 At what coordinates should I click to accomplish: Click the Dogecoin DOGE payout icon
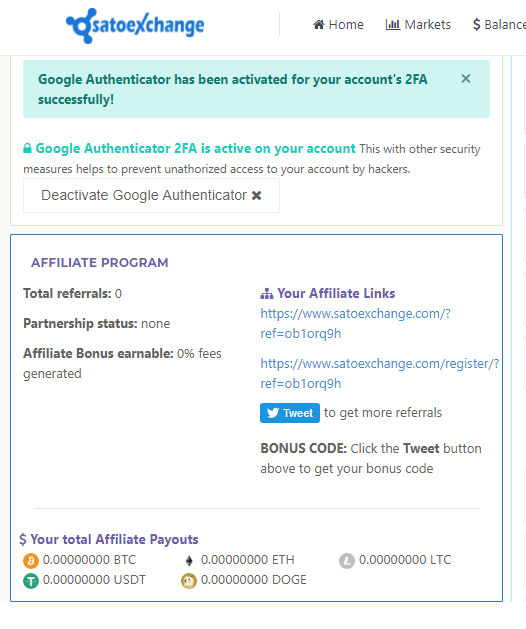pos(189,580)
